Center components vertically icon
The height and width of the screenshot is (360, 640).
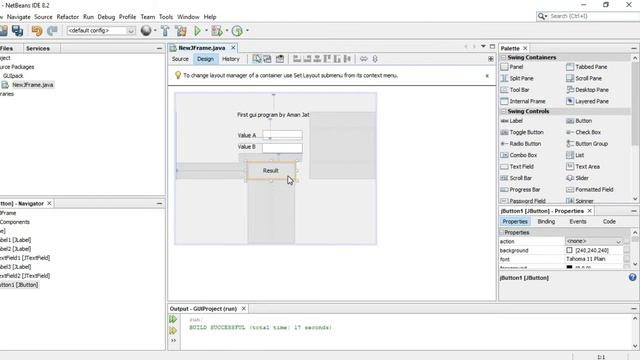[347, 59]
